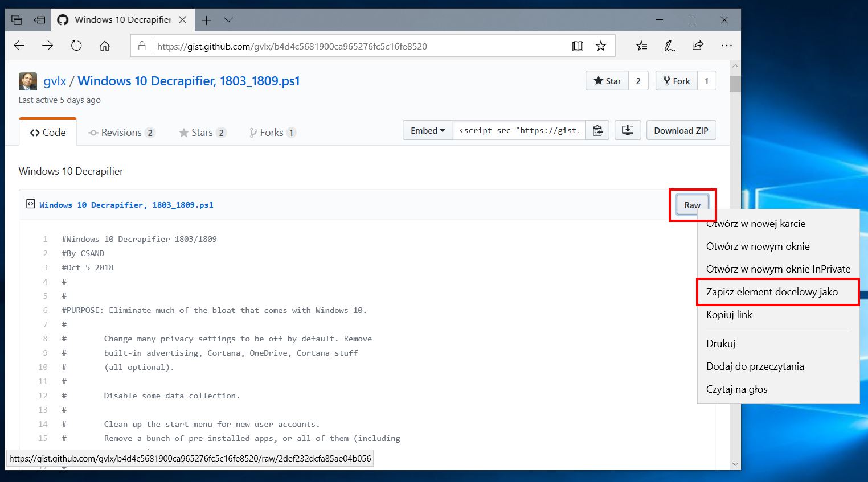Click the '#By CSAND' code line
868x482 pixels.
click(x=83, y=253)
